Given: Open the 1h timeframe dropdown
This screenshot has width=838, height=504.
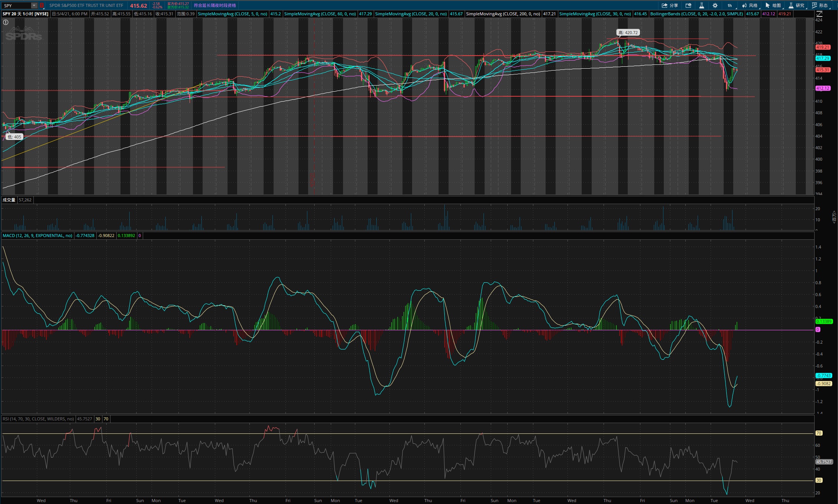Looking at the screenshot, I should coord(729,5).
